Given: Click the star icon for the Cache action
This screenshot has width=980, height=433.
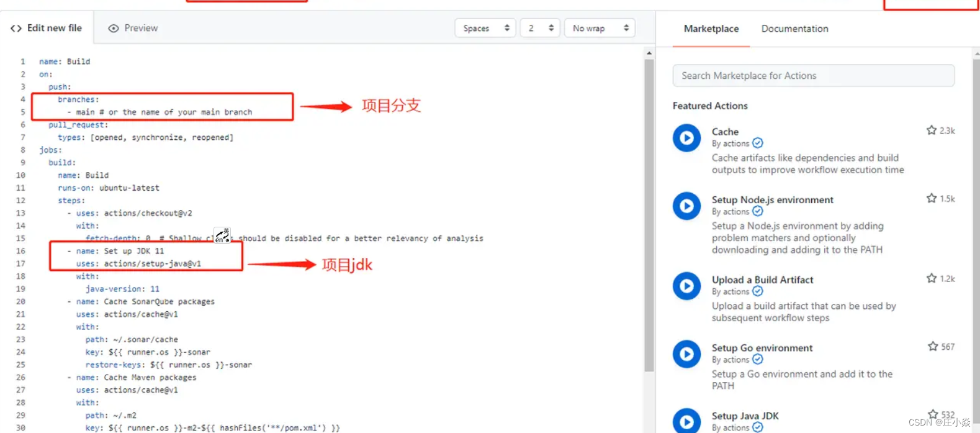Looking at the screenshot, I should [x=931, y=130].
